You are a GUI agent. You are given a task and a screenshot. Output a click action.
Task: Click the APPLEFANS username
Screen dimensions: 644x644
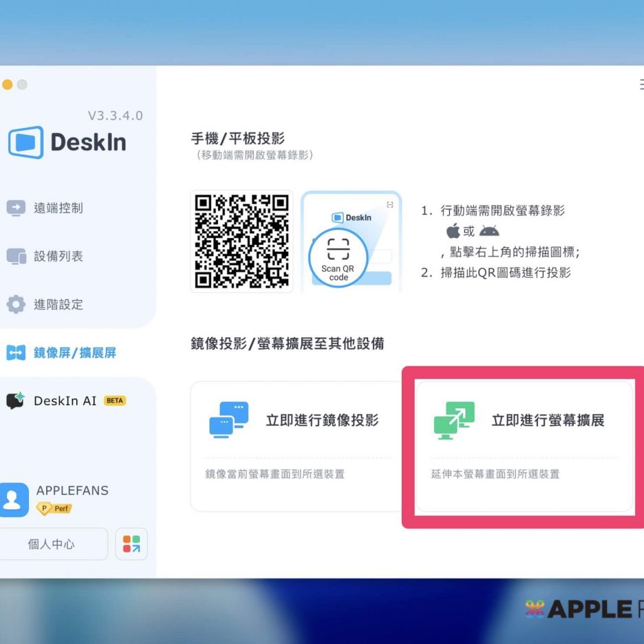pos(72,491)
